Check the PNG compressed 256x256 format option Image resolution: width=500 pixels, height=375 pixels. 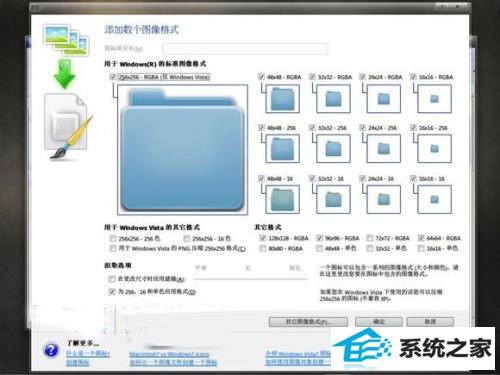[113, 248]
